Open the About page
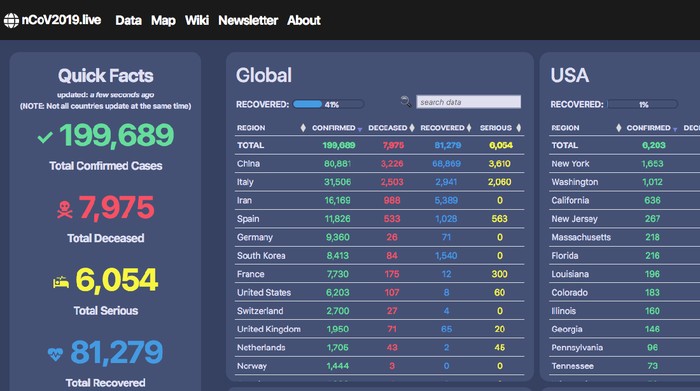700x391 pixels. pos(304,21)
